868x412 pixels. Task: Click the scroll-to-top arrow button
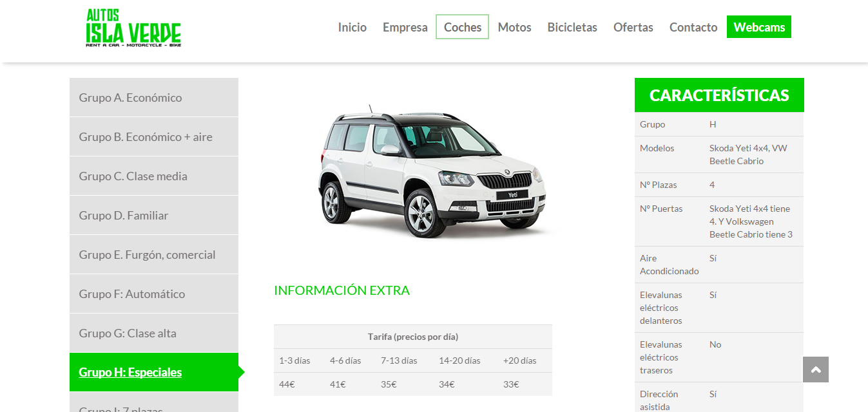click(816, 370)
